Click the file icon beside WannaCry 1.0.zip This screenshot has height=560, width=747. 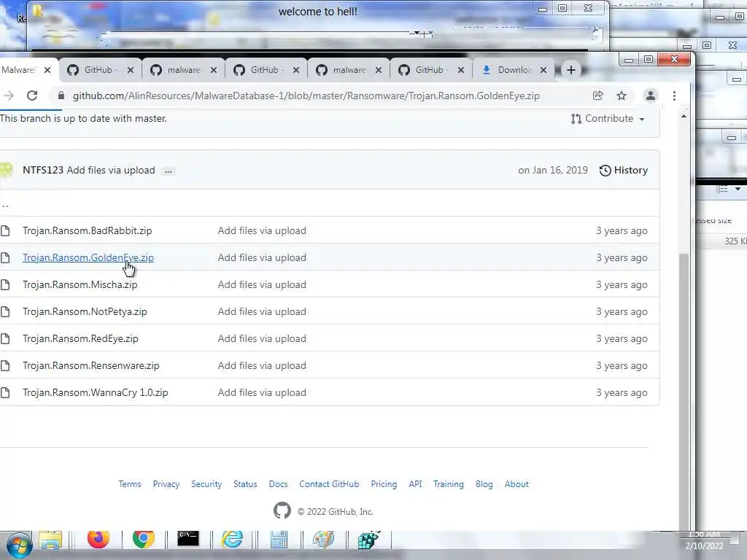pos(5,393)
